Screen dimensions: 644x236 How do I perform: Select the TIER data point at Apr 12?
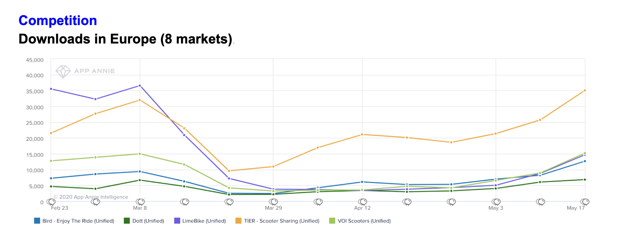362,135
